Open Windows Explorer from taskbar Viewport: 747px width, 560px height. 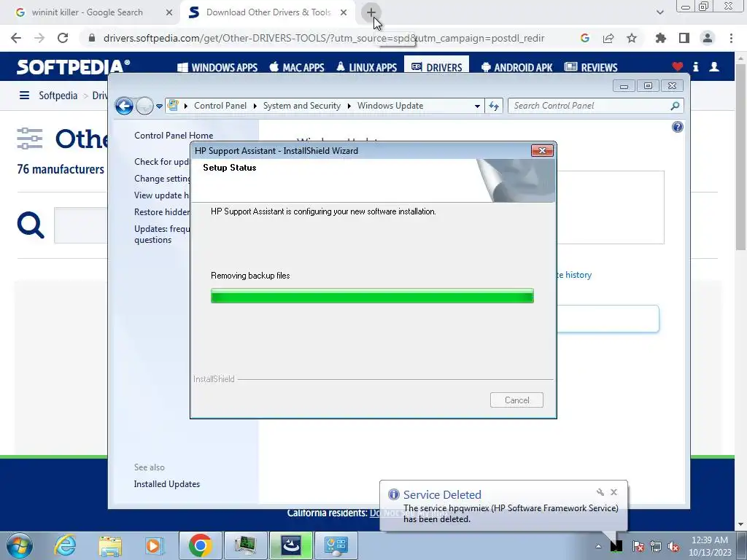click(x=110, y=545)
